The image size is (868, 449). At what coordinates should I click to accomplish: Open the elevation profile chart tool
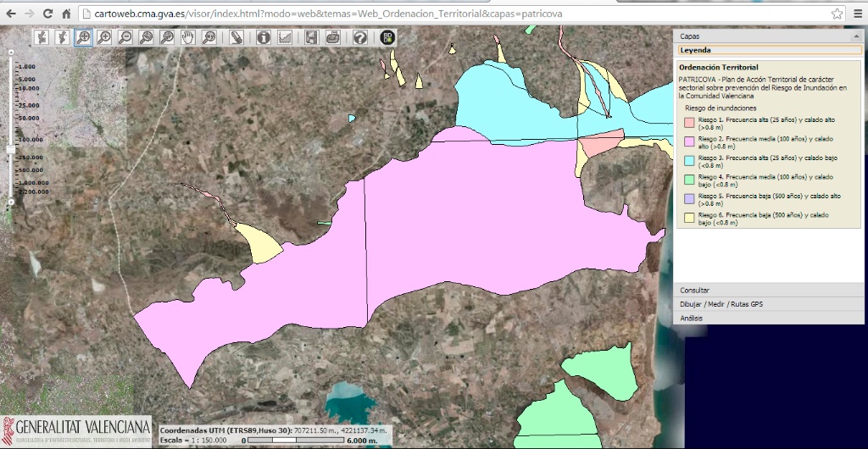pos(285,37)
